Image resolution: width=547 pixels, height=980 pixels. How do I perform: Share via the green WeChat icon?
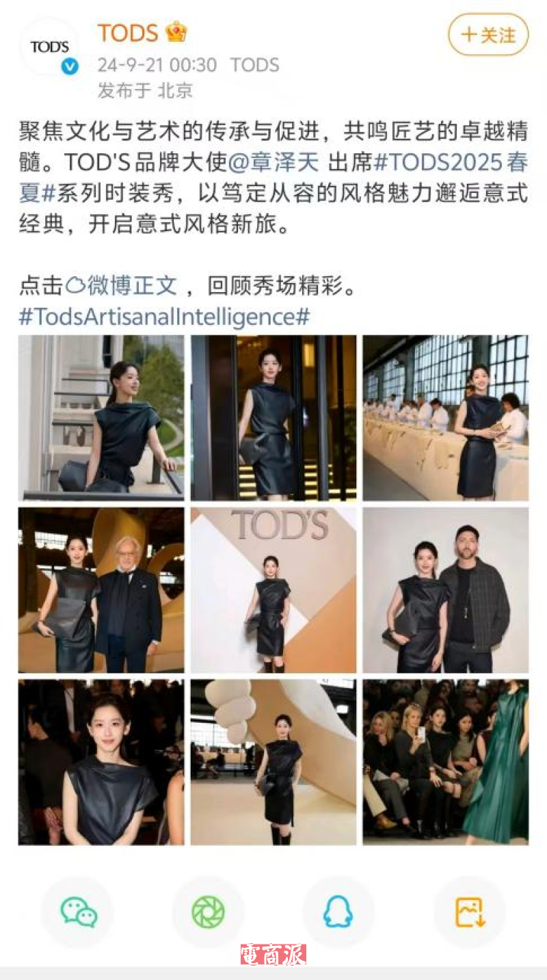(79, 912)
